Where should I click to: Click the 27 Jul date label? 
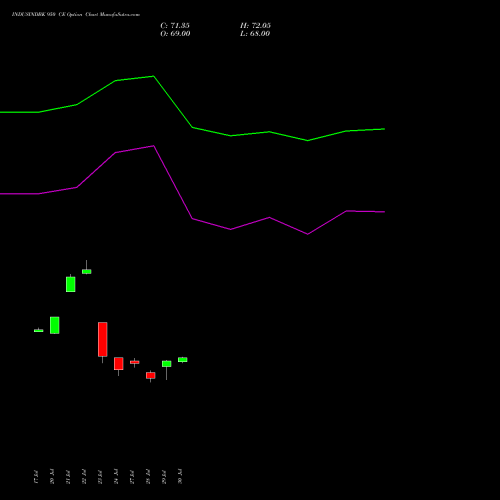pyautogui.click(x=132, y=477)
